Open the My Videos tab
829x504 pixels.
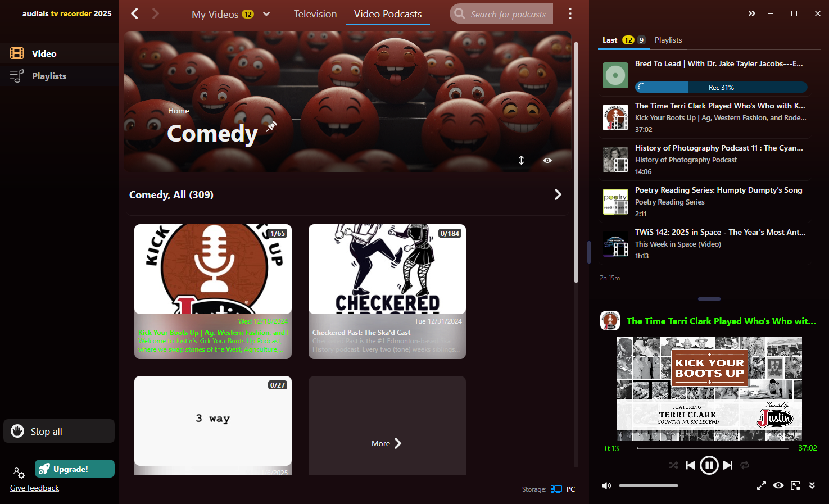(215, 15)
